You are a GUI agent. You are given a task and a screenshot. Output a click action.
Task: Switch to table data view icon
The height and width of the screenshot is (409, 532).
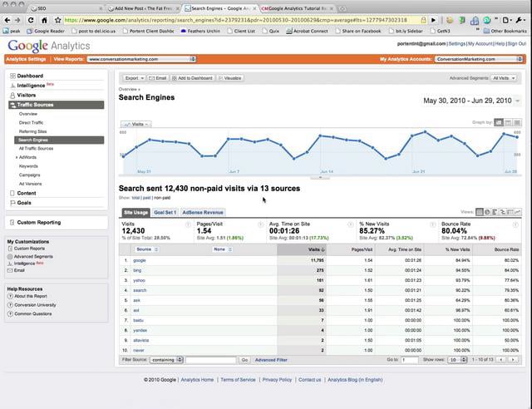coord(479,212)
